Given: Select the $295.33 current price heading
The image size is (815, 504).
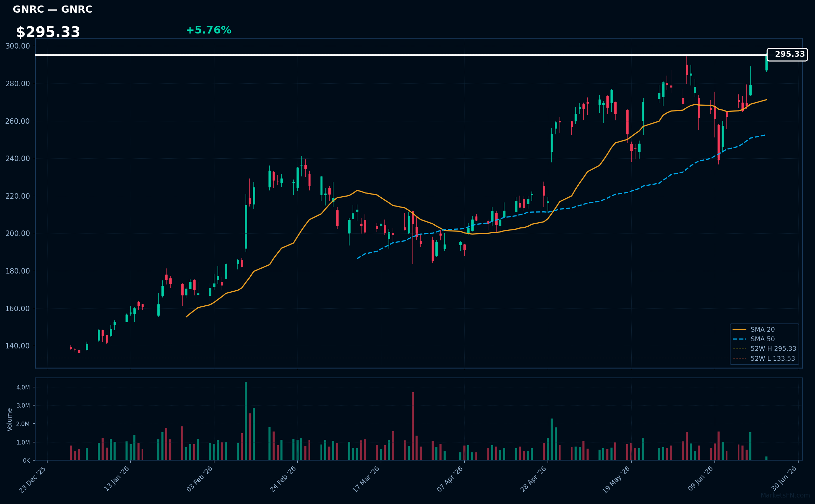Looking at the screenshot, I should click(x=48, y=32).
